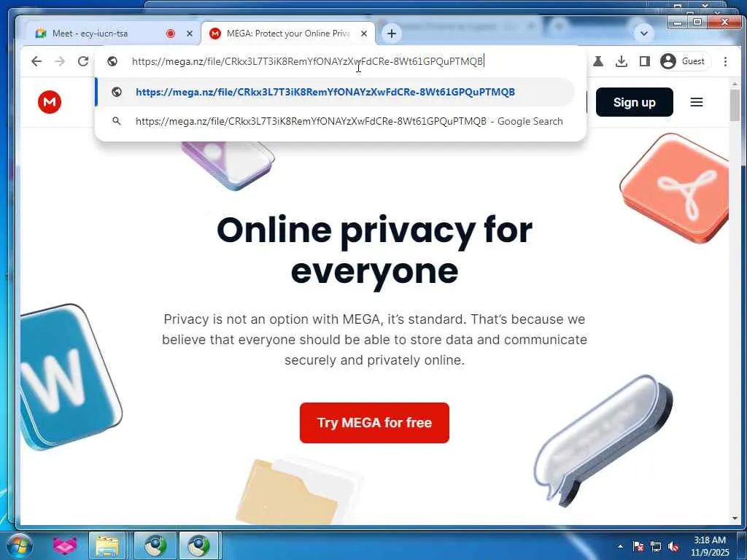Open the Chrome labs flask icon
This screenshot has height=560, width=747.
click(x=598, y=61)
